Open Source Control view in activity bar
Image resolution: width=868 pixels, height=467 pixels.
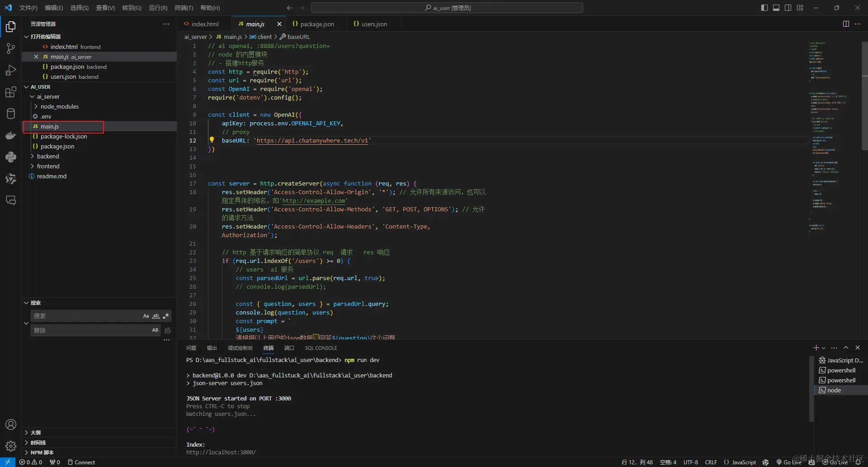[11, 48]
